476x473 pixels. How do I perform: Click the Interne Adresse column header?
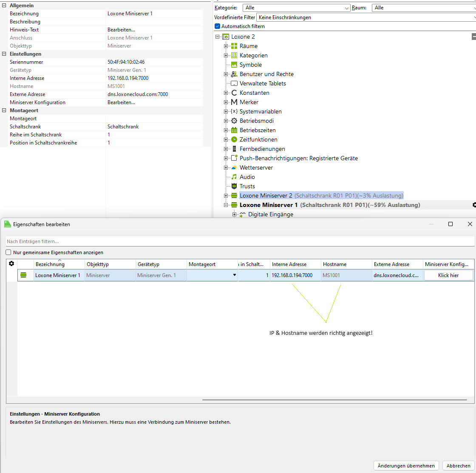coord(295,264)
